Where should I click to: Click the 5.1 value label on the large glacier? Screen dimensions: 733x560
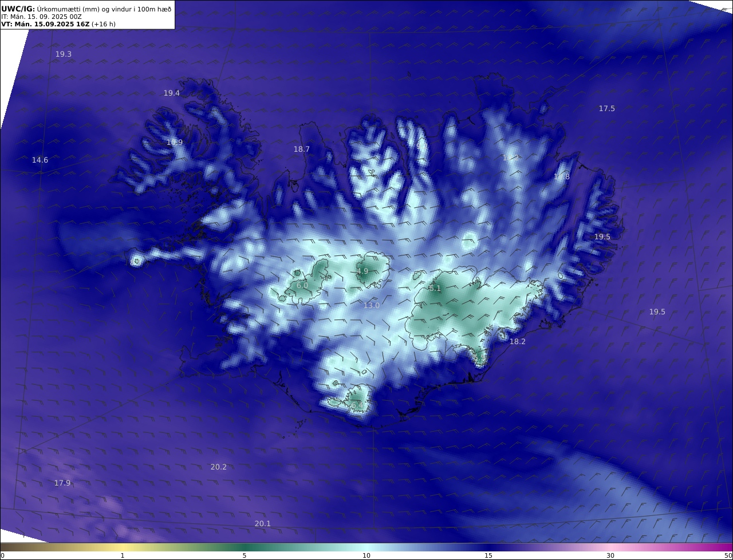tap(435, 289)
